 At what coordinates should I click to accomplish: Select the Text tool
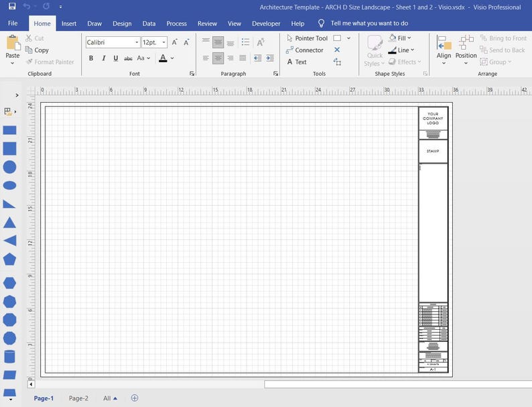(x=297, y=62)
